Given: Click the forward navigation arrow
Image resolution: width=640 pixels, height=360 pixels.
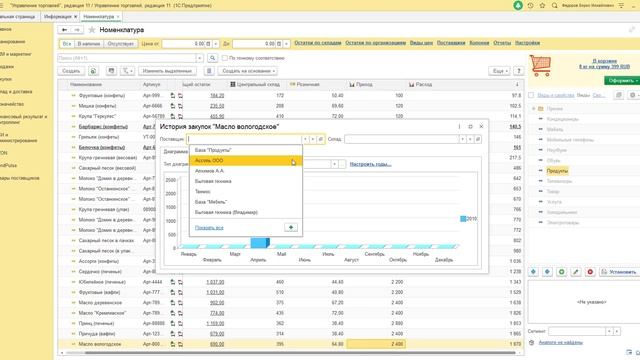Looking at the screenshot, I should click(77, 30).
